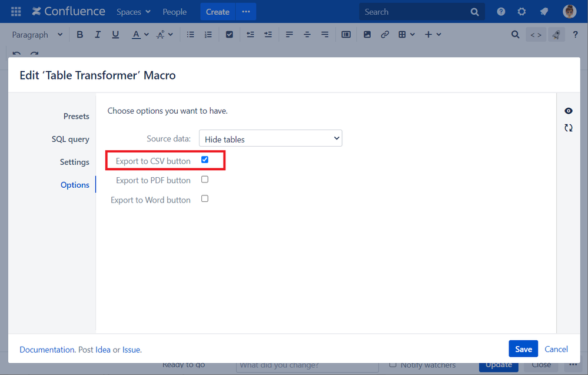Uncheck Export to CSV button checkbox
This screenshot has width=588, height=375.
(205, 160)
